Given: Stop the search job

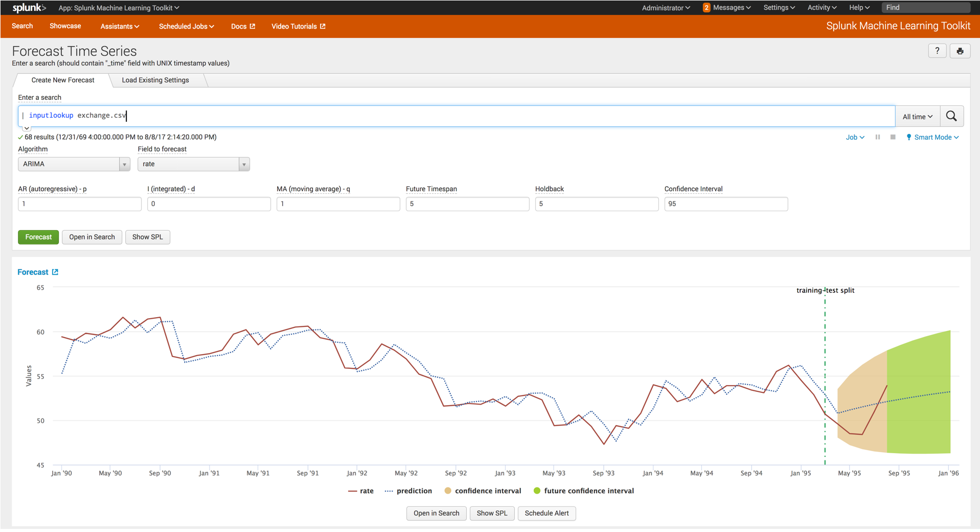Looking at the screenshot, I should 893,137.
